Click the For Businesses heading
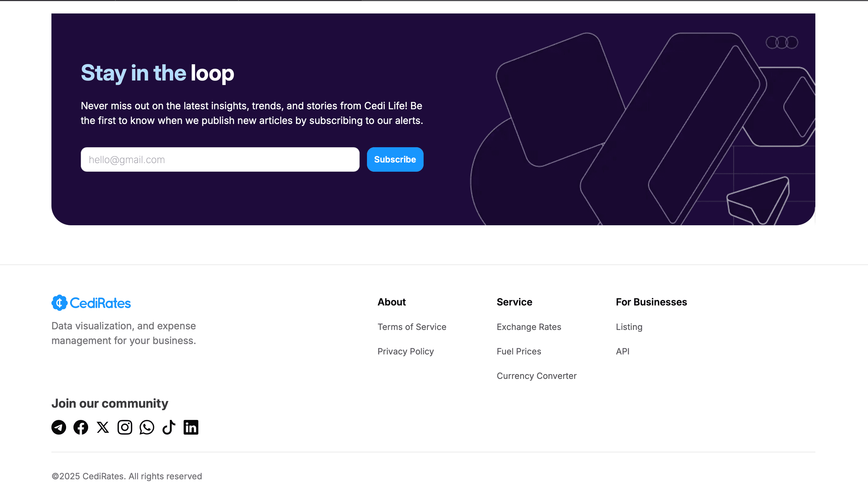868x494 pixels. [651, 301]
